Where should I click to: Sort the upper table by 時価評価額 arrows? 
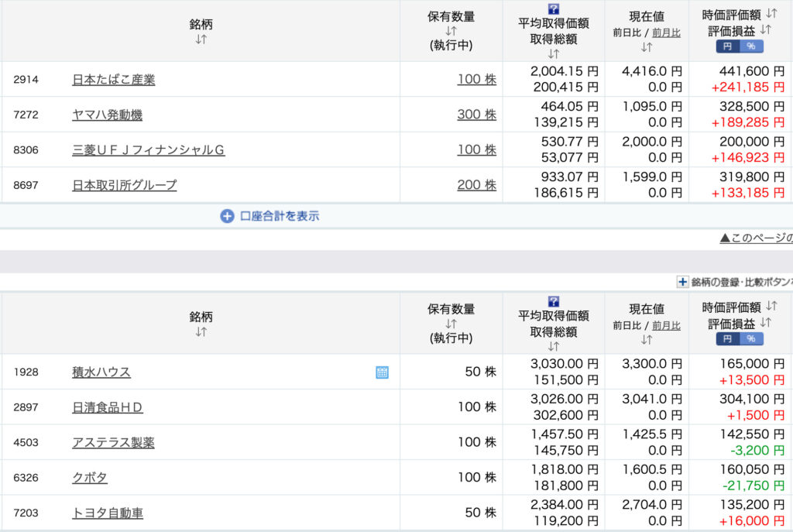pyautogui.click(x=771, y=13)
